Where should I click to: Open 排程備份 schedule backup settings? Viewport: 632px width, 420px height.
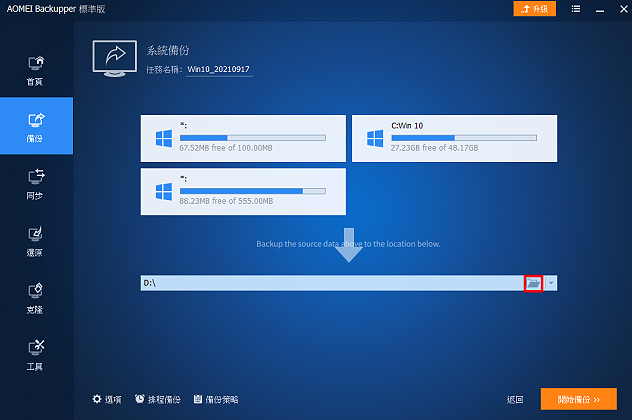point(158,399)
